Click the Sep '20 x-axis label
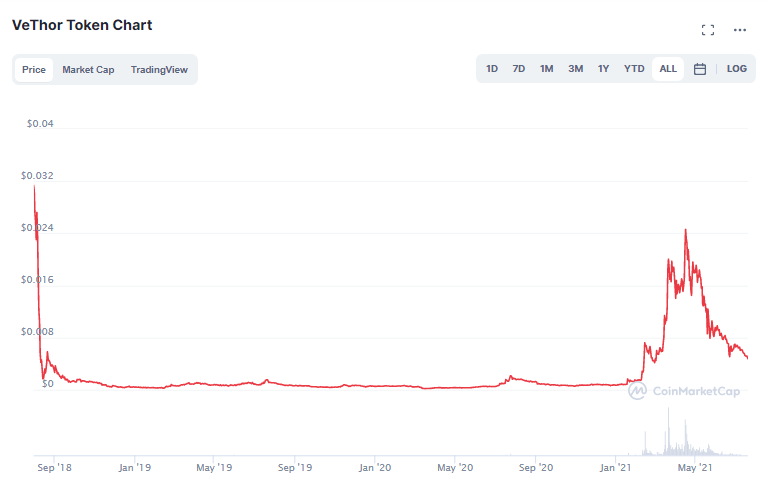Screen dimensions: 768x487 536,468
